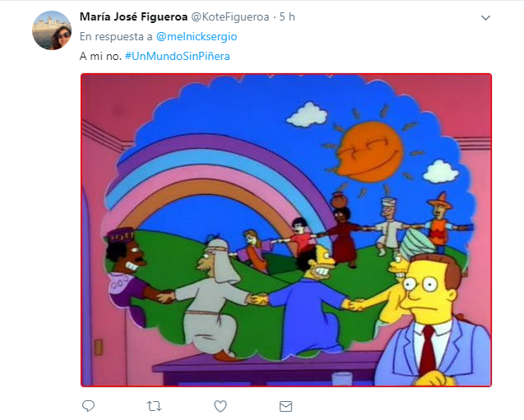
Task: Enlarge the Simpsons cartoon image
Action: coord(286,230)
